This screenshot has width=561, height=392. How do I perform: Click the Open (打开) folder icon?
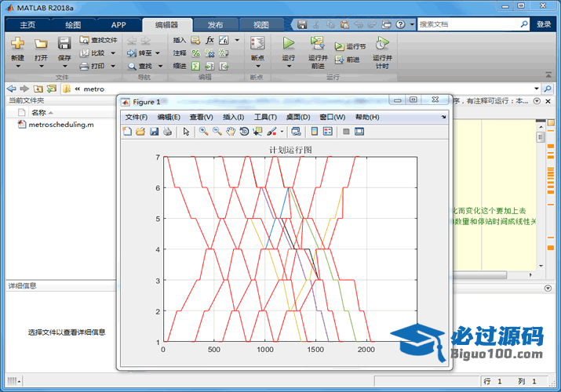(41, 44)
